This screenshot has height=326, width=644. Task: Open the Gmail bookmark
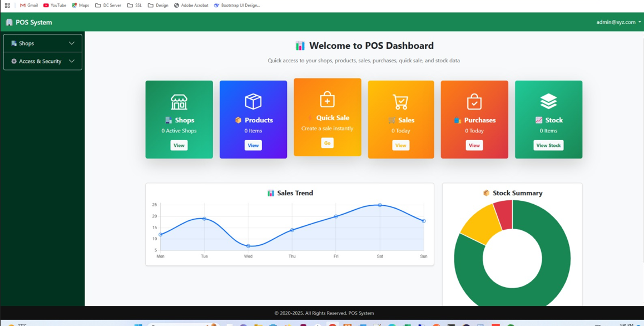tap(29, 5)
